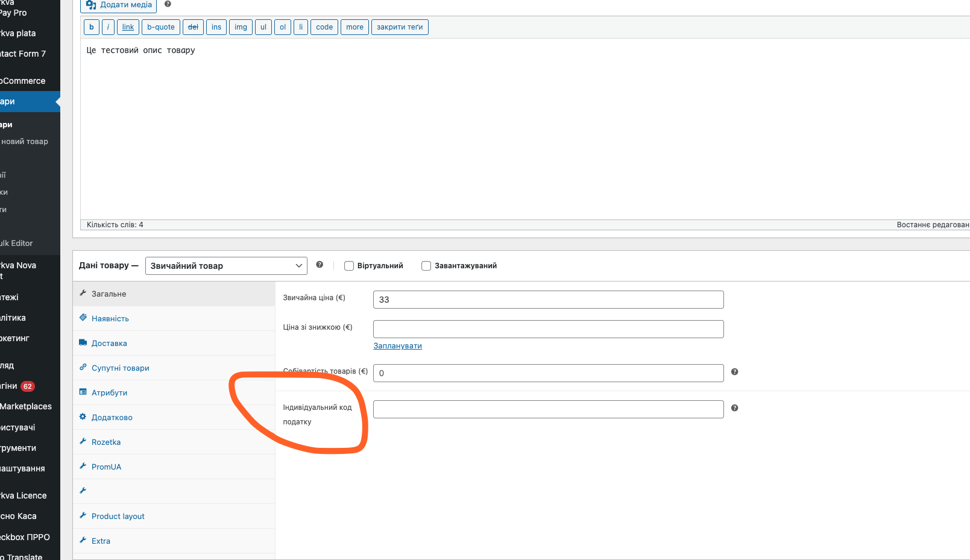This screenshot has height=560, width=970.
Task: Enable the Віртуальний checkbox
Action: point(349,266)
